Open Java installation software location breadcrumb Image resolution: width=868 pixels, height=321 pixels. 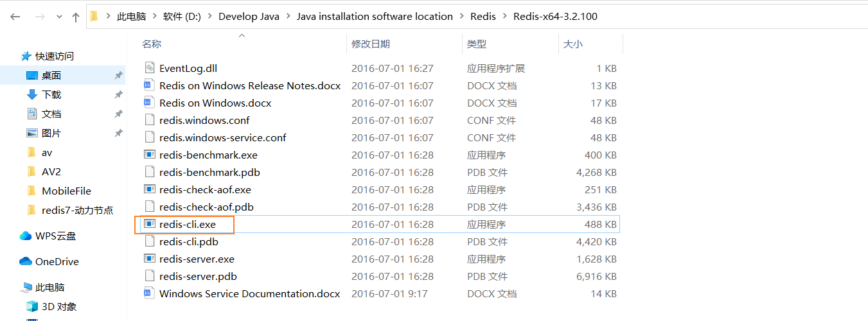click(x=375, y=16)
